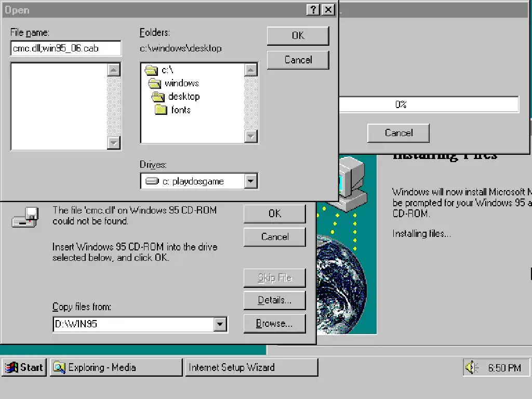Switch to Exploring - Media taskbar button
Viewport: 532px width, 399px height.
click(x=116, y=367)
